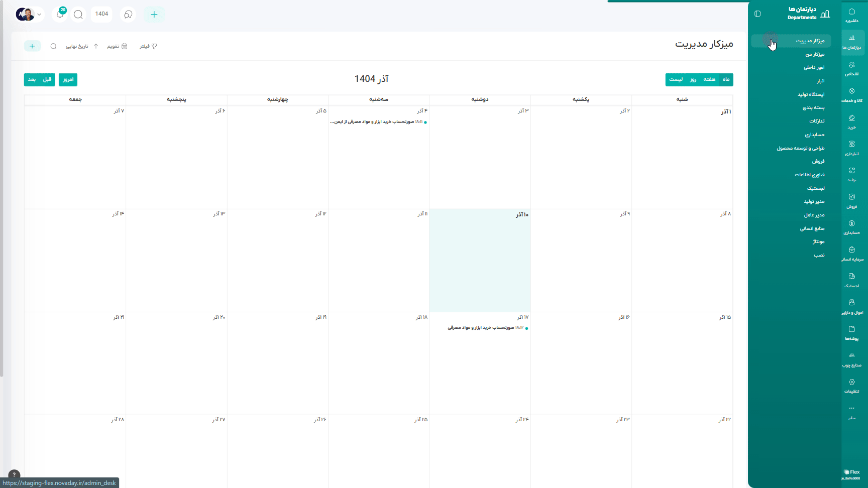Click the 1404 fiscal year selector
868x488 pixels.
tap(101, 14)
